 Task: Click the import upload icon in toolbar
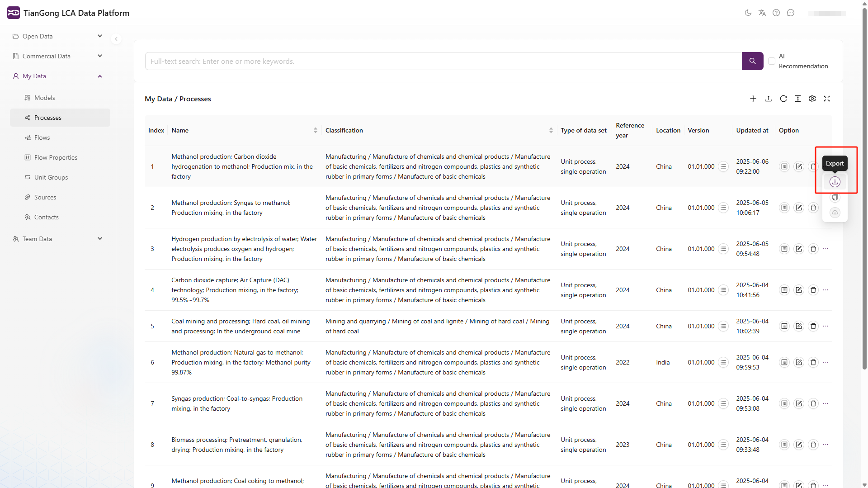point(769,99)
